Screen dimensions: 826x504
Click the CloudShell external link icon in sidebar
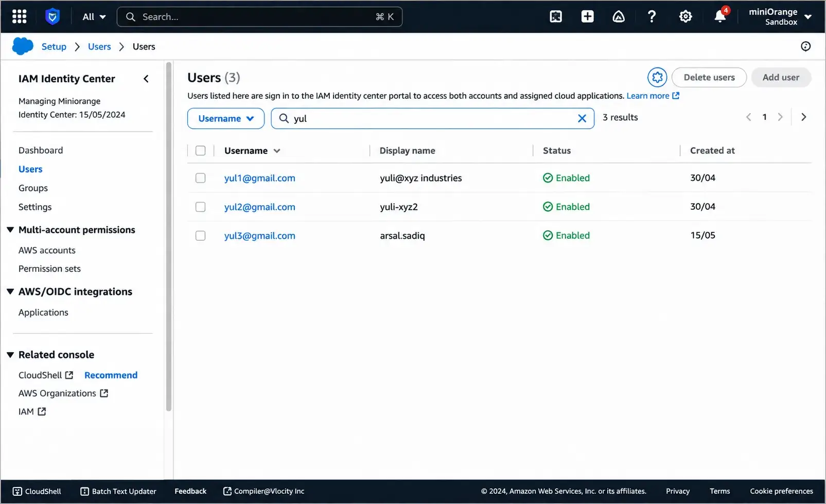click(x=69, y=375)
